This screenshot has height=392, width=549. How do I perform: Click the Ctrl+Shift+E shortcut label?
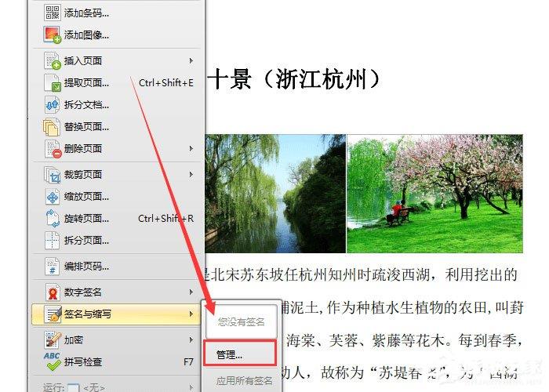(x=166, y=82)
